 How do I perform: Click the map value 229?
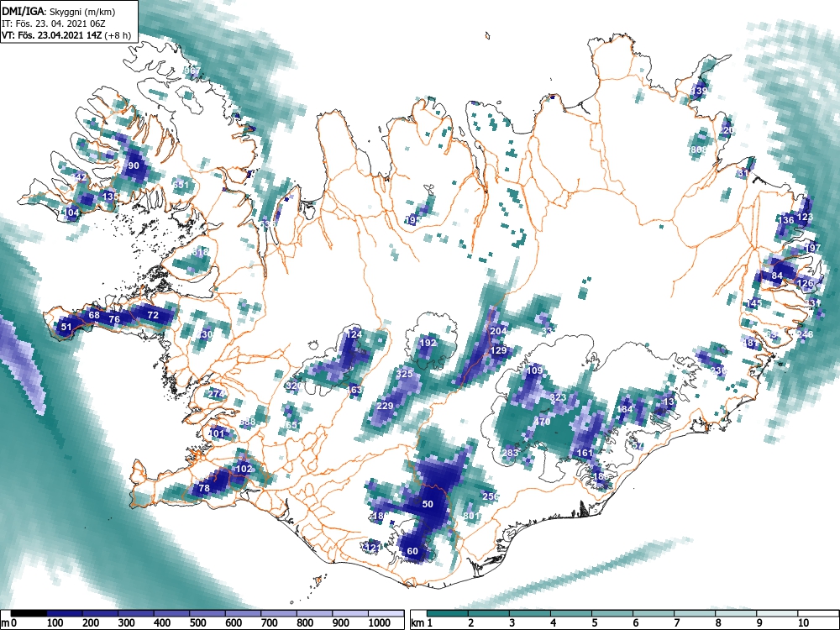pos(385,406)
